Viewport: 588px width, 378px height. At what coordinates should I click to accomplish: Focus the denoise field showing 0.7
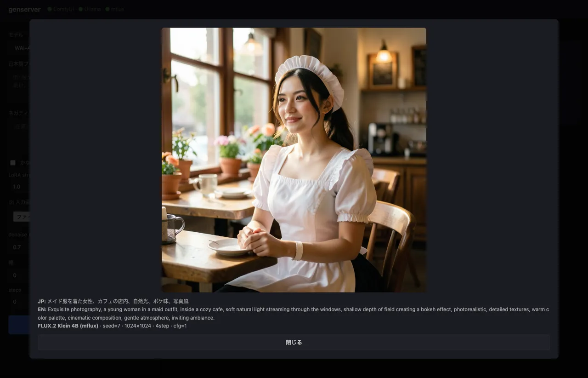point(19,247)
